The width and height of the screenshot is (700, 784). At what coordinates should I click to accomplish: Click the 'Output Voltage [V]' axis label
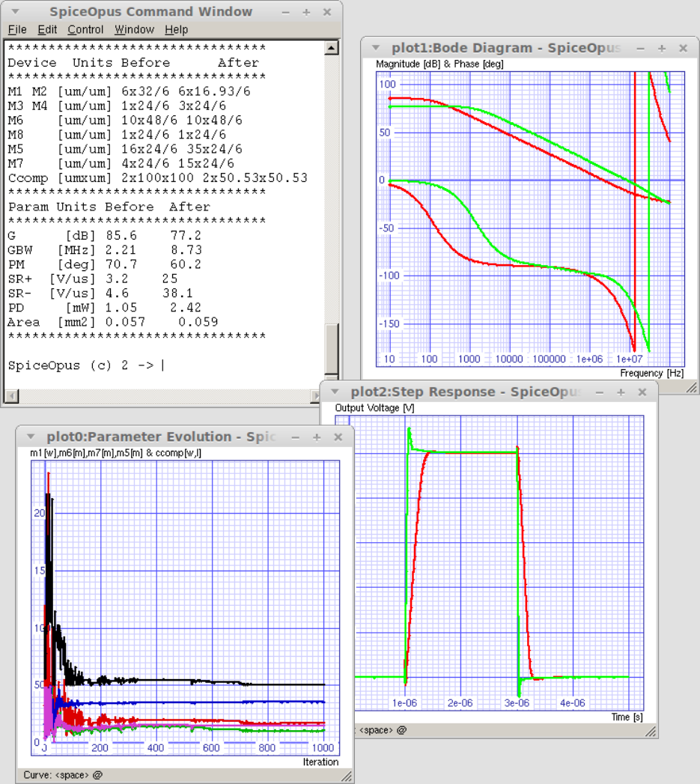click(x=374, y=408)
